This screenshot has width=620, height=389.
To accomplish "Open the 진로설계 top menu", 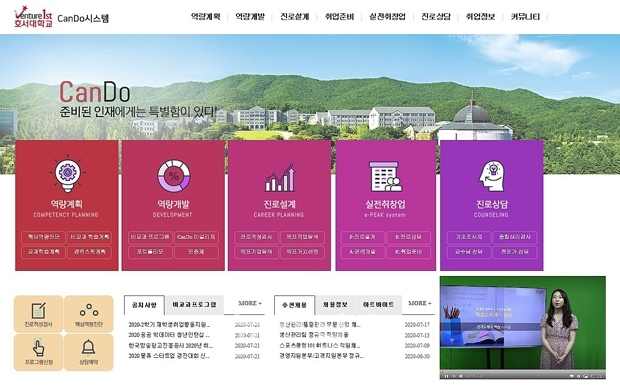I will point(295,17).
